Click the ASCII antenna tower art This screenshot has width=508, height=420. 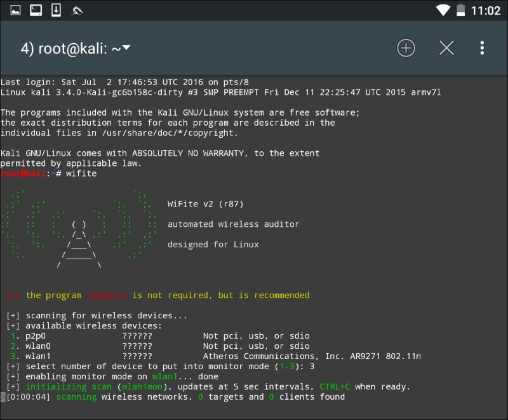point(79,244)
